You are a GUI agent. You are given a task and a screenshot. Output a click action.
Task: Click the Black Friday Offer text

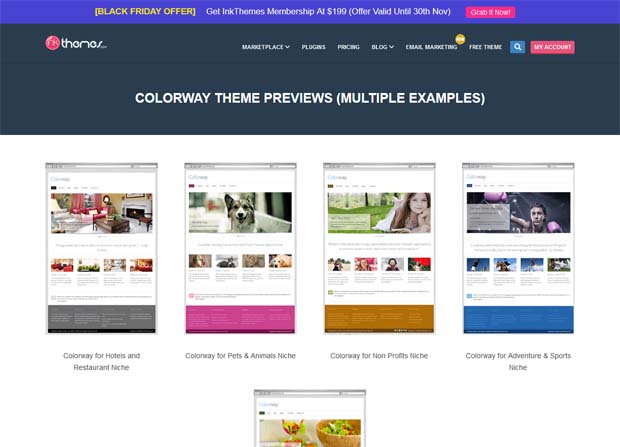pyautogui.click(x=145, y=11)
